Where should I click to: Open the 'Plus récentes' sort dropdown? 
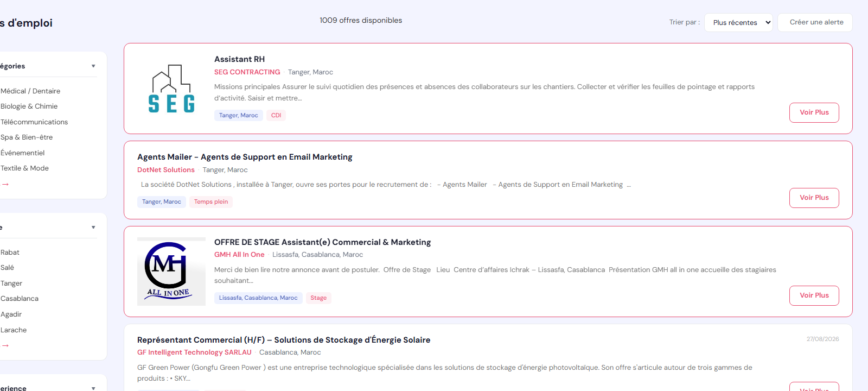[x=738, y=22]
